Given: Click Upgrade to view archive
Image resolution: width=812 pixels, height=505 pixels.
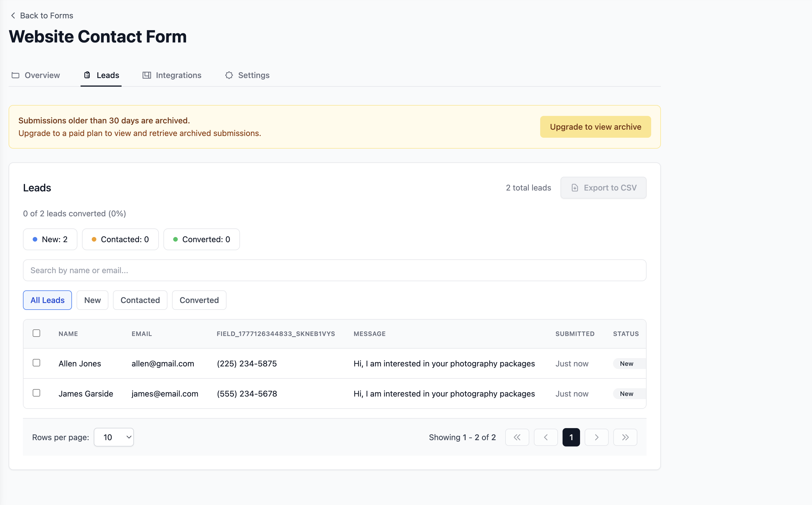Looking at the screenshot, I should [596, 127].
